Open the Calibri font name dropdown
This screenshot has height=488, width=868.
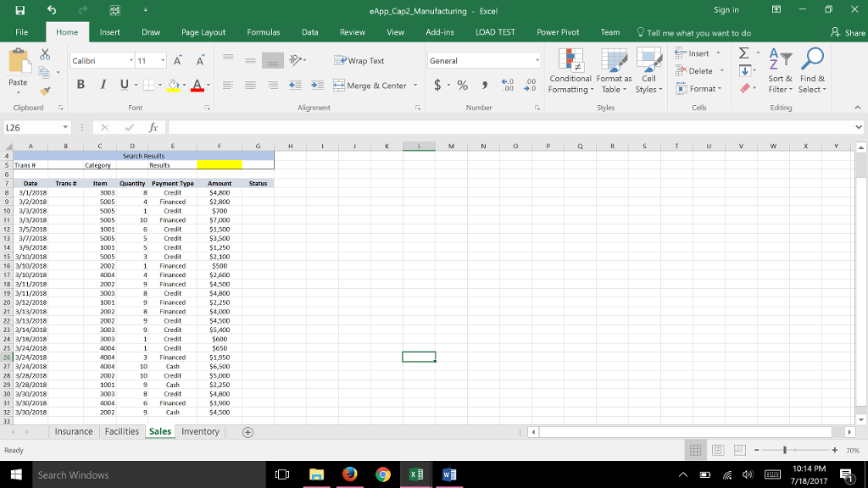point(131,61)
